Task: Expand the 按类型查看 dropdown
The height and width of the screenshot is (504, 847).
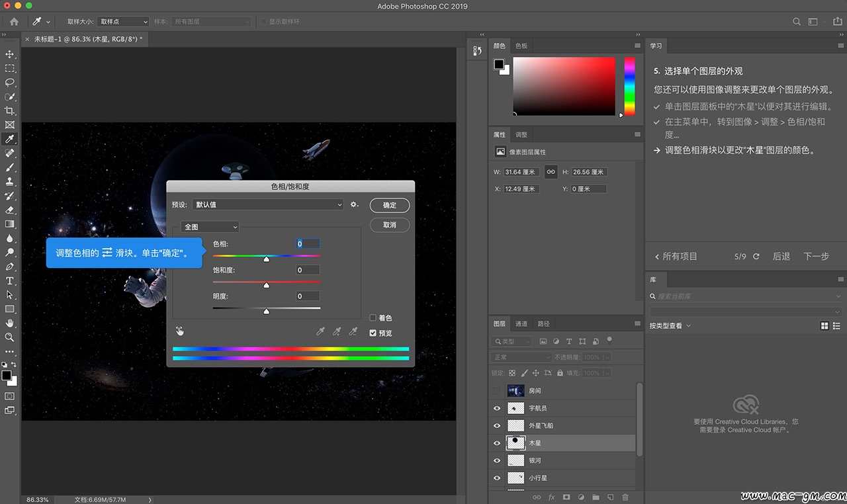Action: click(670, 326)
